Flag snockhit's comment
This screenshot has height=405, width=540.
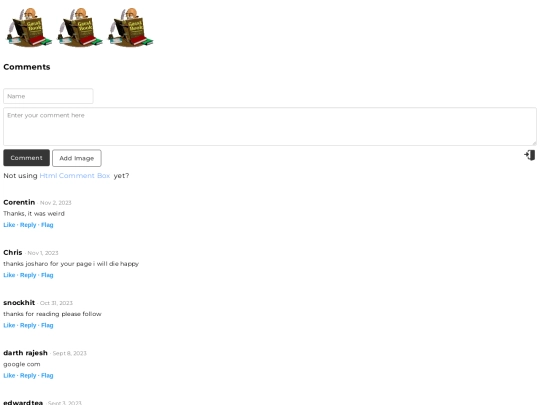47,325
